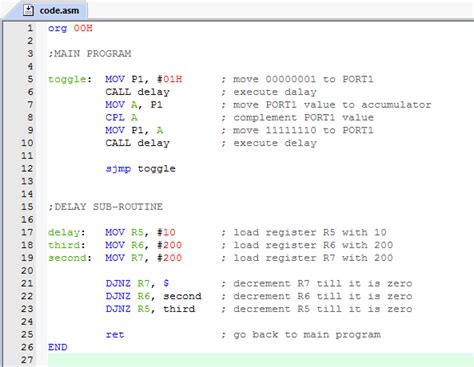
Task: Click 'sjmp toggle' on line 12
Action: coord(140,169)
